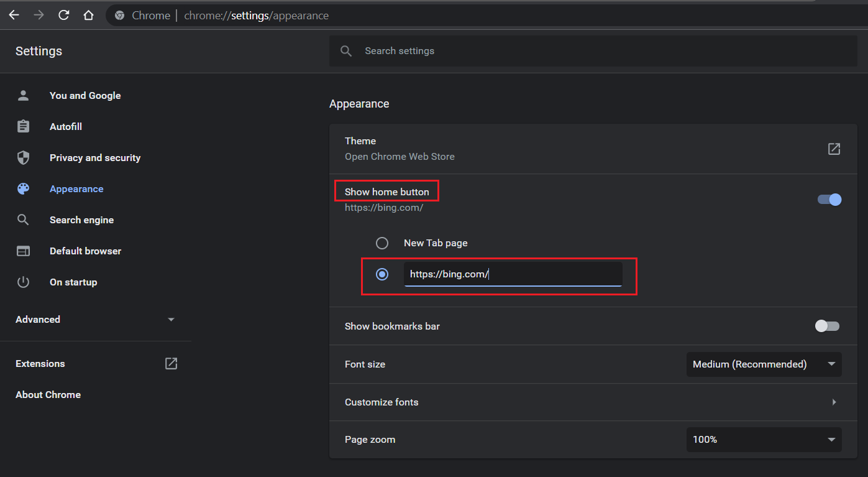Viewport: 868px width, 477px height.
Task: Click the Search engine magnifier icon
Action: tap(23, 220)
